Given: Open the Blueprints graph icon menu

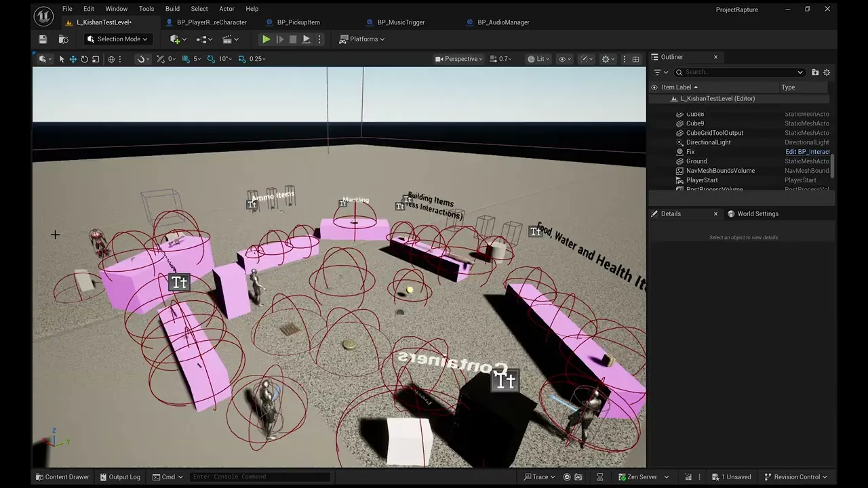Looking at the screenshot, I should [204, 39].
